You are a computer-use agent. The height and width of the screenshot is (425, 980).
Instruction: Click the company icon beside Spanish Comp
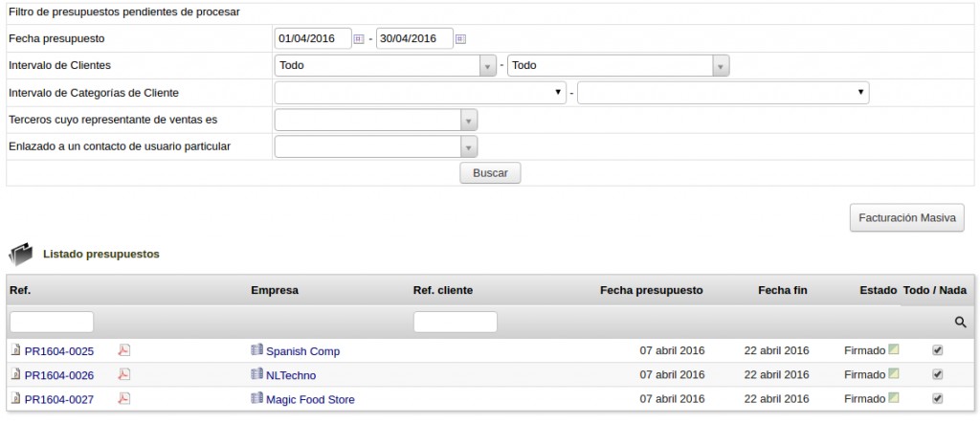256,350
